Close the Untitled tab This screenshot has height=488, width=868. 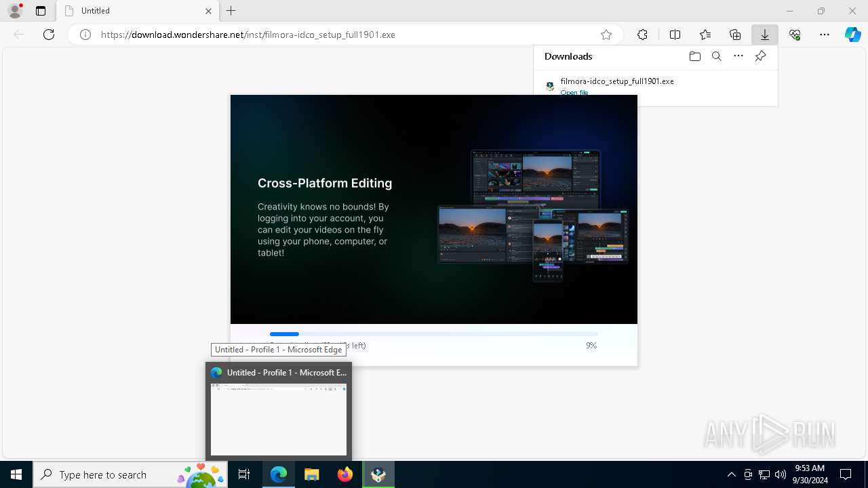click(x=208, y=11)
